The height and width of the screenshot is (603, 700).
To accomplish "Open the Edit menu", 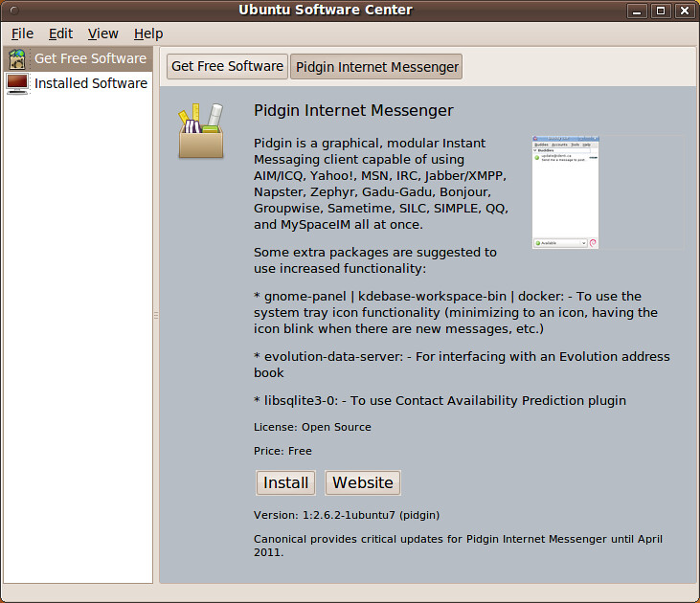I will [60, 33].
